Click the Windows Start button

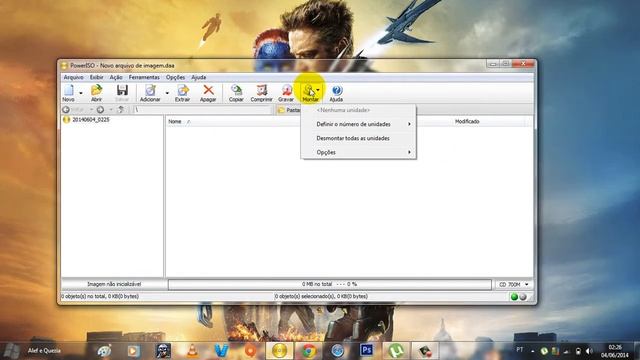point(11,351)
